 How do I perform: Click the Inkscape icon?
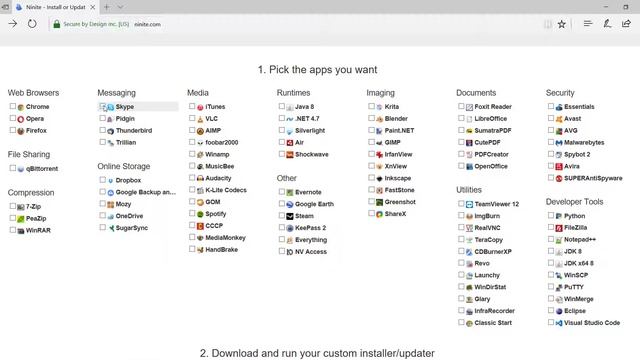[380, 178]
